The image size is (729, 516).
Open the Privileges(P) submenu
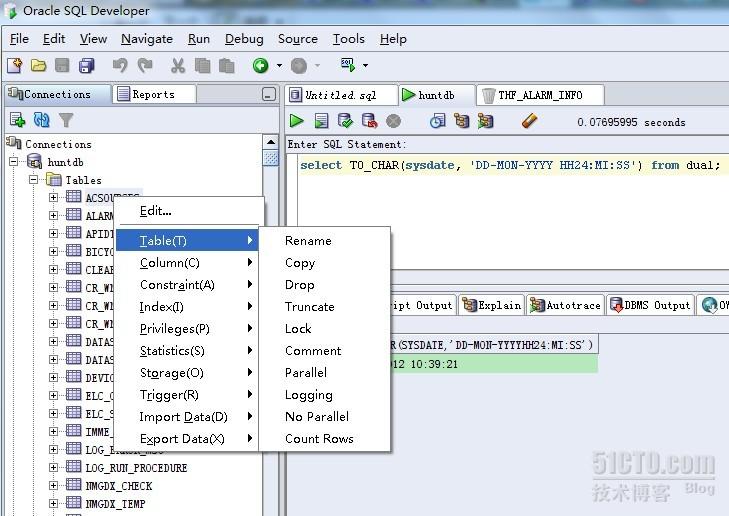187,329
